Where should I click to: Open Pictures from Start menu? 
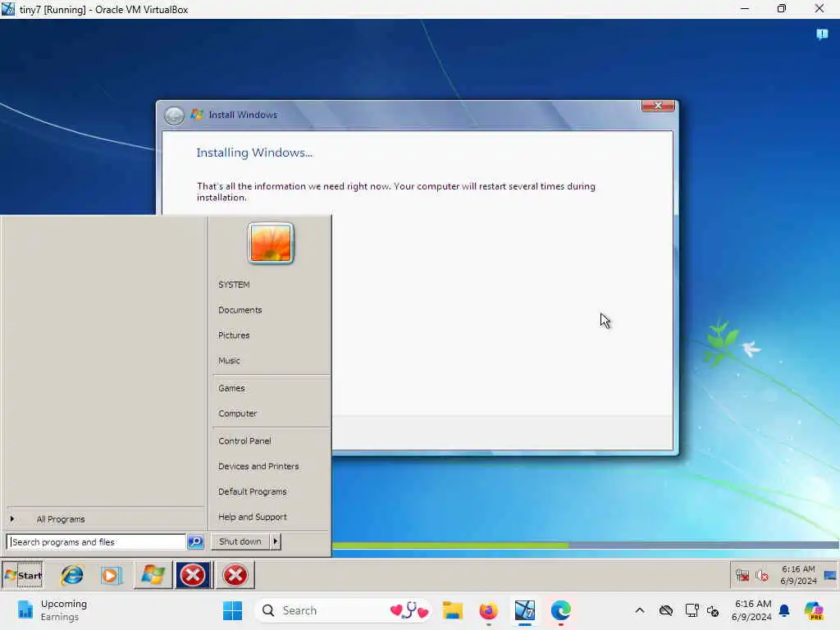pos(234,336)
